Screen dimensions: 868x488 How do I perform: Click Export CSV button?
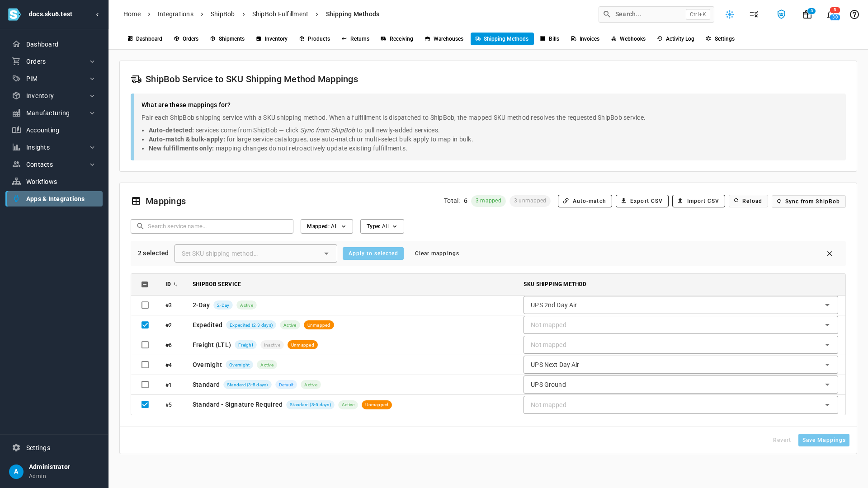click(x=642, y=201)
